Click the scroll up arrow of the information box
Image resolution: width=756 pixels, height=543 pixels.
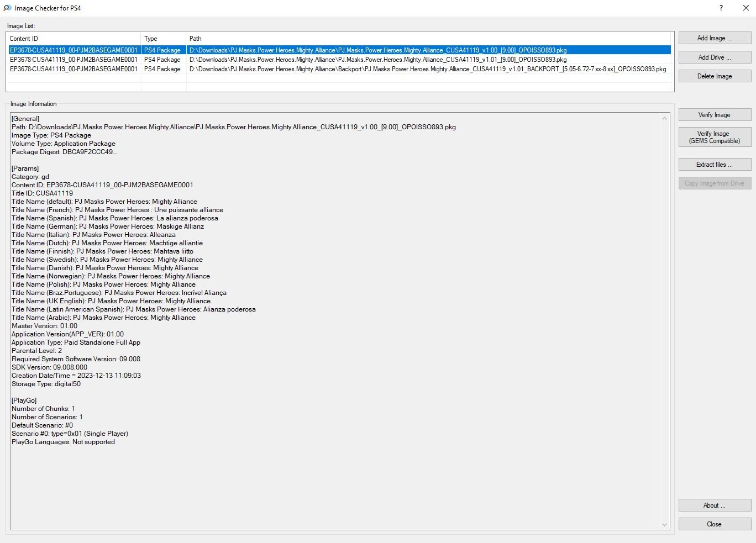665,118
